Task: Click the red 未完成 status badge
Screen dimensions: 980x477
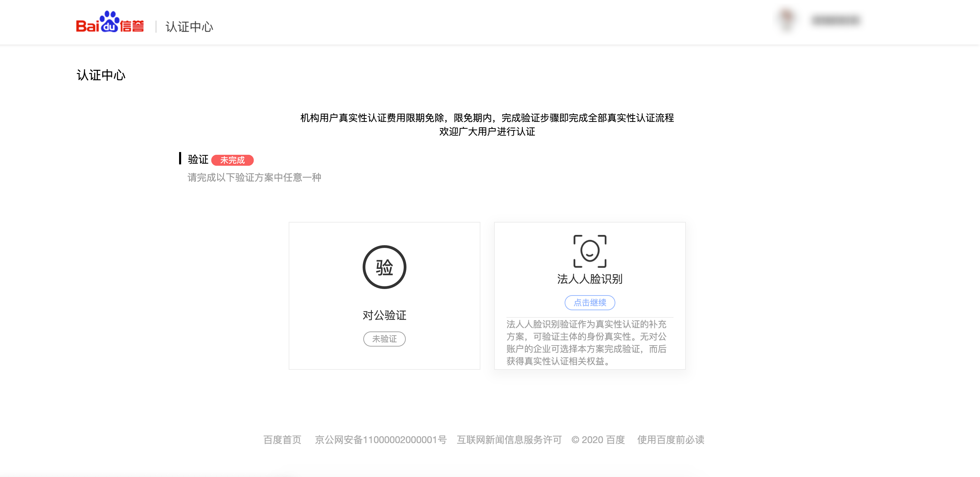Action: tap(232, 160)
